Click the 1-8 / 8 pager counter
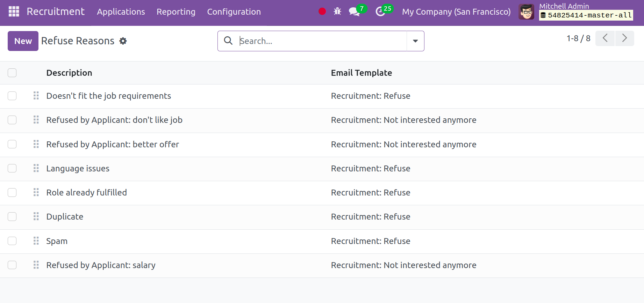This screenshot has width=644, height=303. tap(578, 38)
